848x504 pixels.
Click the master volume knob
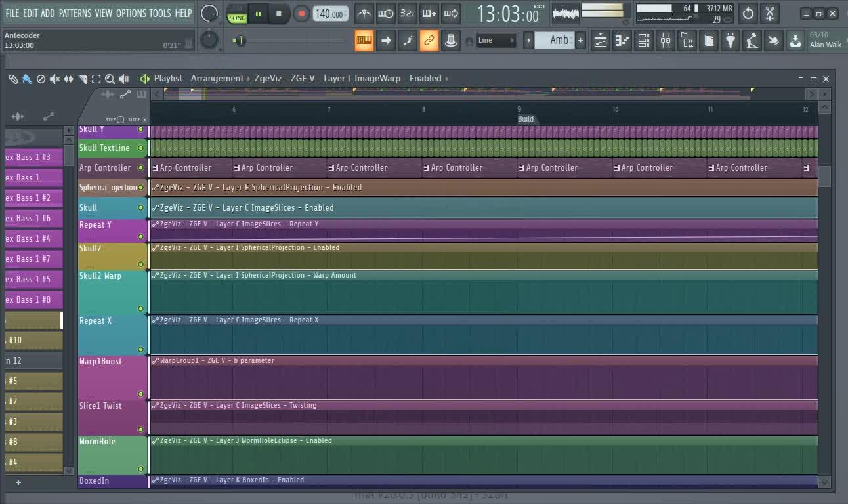point(209,13)
